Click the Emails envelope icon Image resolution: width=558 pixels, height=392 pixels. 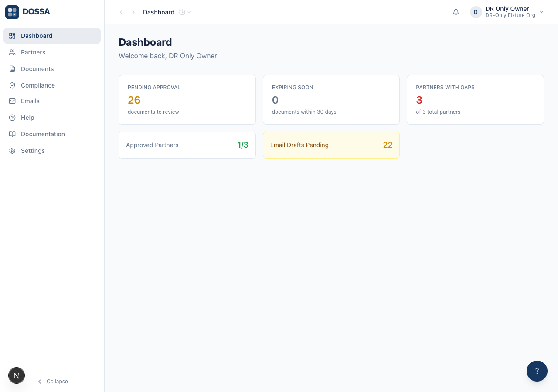click(x=12, y=101)
